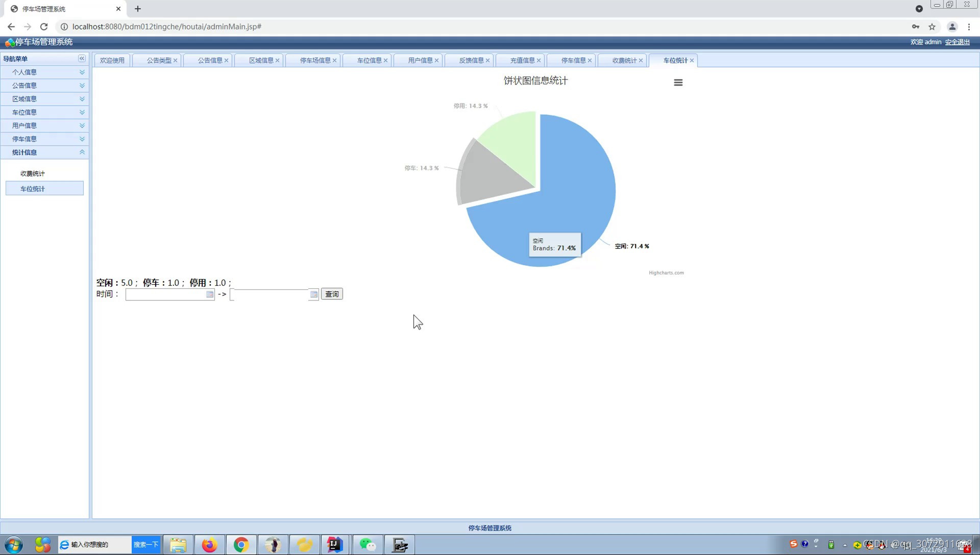The width and height of the screenshot is (980, 555).
Task: Click the 空闲: 71.4 % data label
Action: click(632, 246)
